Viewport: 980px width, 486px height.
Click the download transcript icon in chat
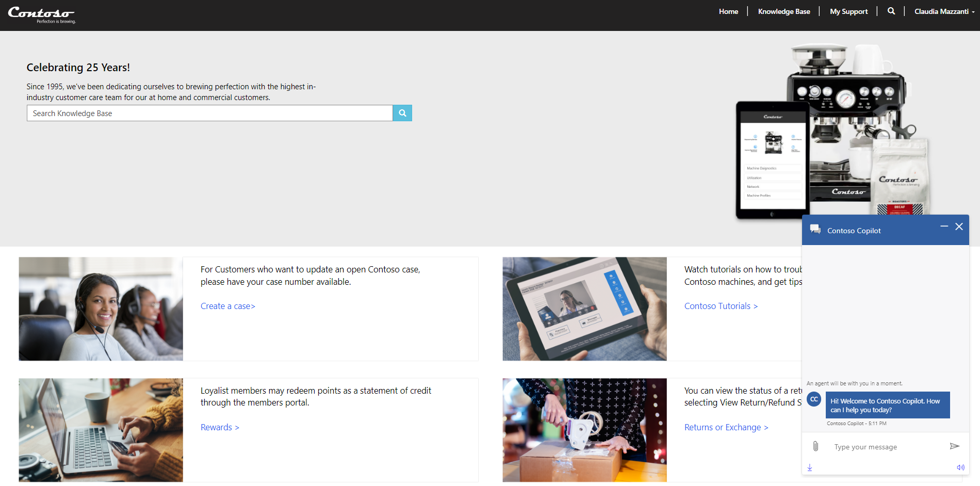[810, 467]
